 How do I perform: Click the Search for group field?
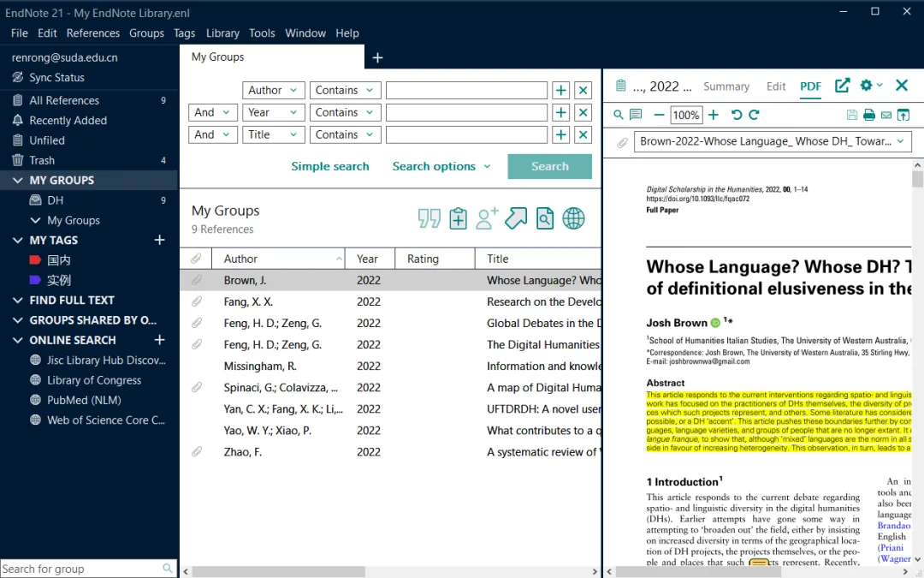(88, 569)
